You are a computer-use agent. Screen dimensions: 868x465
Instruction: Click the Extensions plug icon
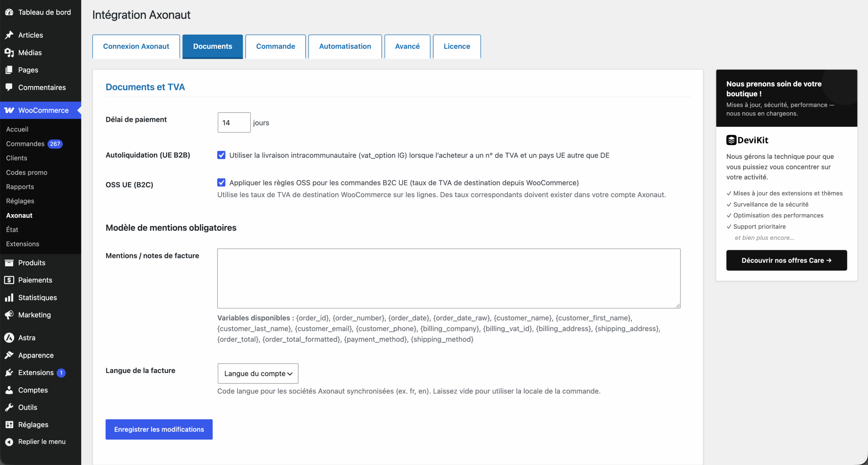pos(9,373)
